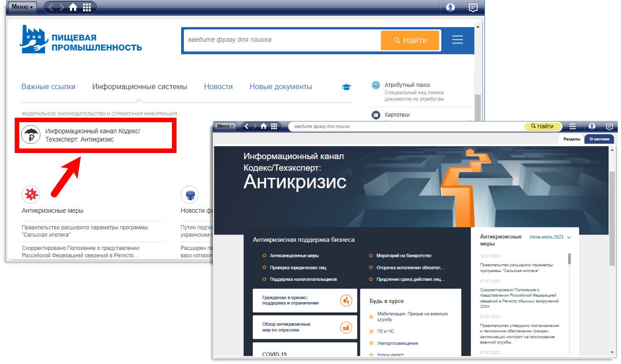Open the Меню dropdown in back window
Viewport: 621px width, 364px height.
point(22,7)
